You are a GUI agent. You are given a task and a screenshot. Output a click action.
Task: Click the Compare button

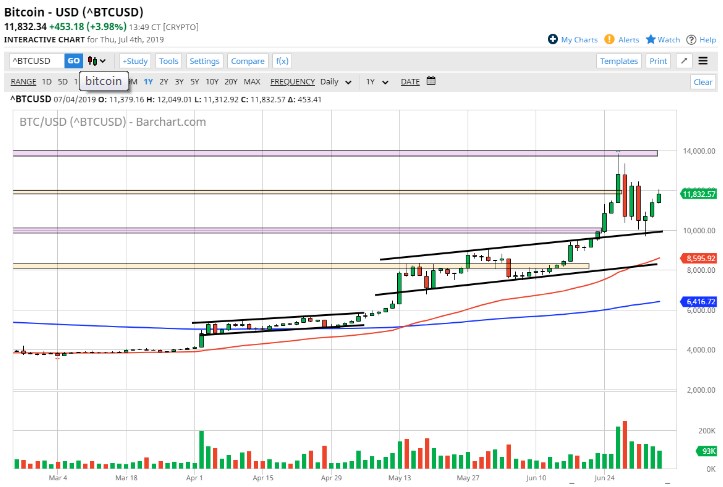(x=248, y=61)
